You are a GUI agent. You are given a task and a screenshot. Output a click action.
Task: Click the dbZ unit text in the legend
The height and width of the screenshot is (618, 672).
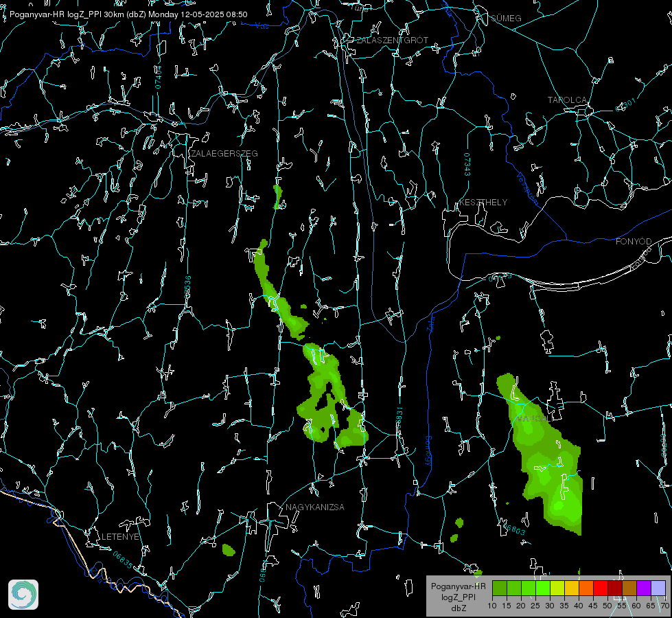pos(459,608)
